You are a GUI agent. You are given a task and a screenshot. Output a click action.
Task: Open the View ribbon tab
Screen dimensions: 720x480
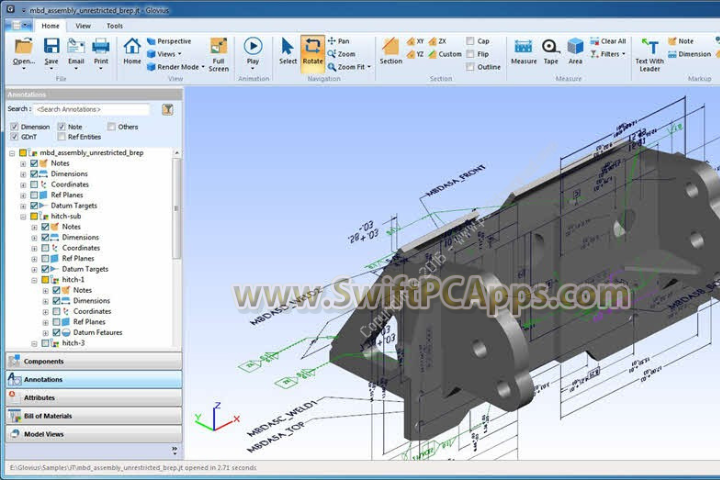click(83, 26)
